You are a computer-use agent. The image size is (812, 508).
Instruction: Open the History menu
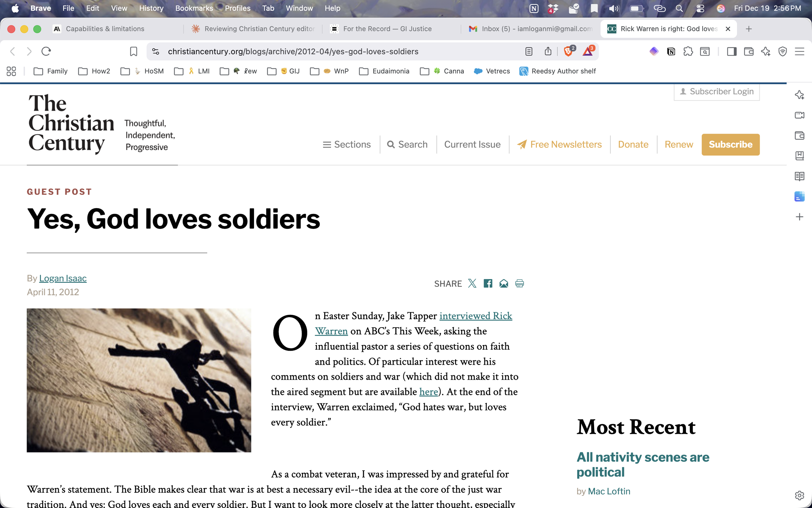(x=151, y=8)
